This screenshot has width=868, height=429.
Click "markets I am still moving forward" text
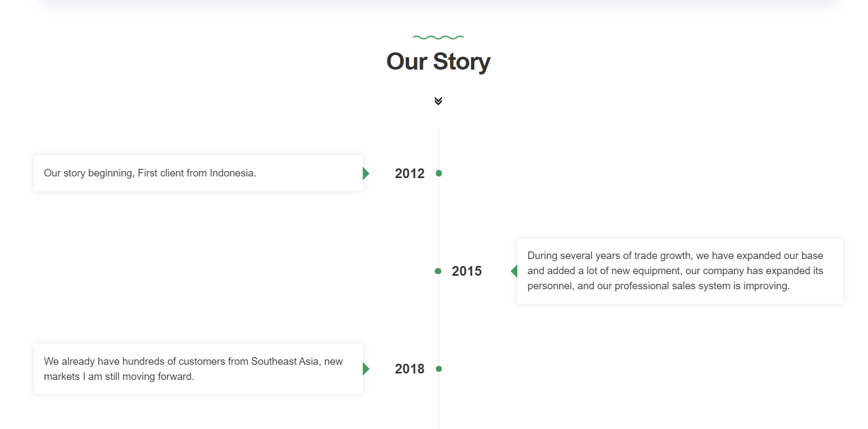(x=119, y=377)
